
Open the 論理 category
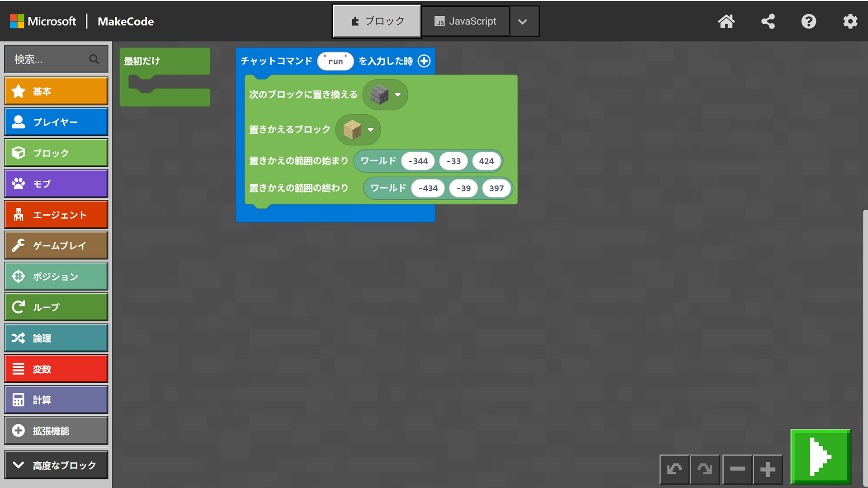pyautogui.click(x=56, y=338)
